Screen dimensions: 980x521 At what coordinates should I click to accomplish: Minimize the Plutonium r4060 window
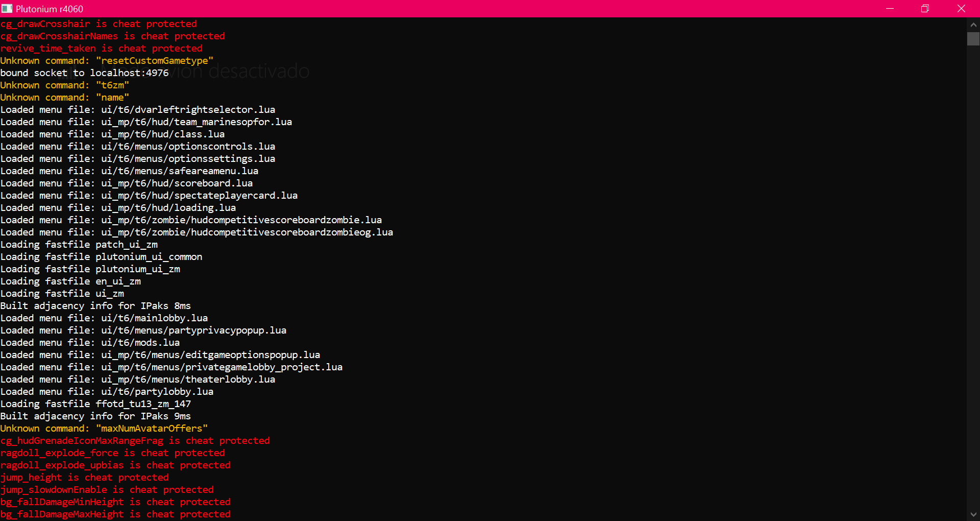890,9
